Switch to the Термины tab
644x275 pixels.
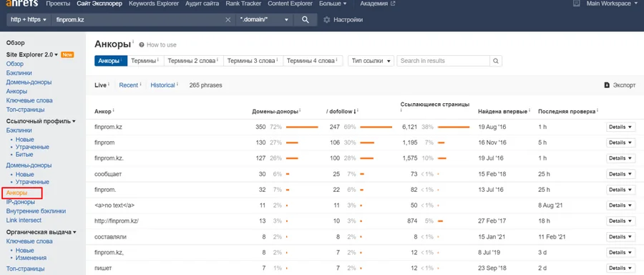[x=145, y=61]
